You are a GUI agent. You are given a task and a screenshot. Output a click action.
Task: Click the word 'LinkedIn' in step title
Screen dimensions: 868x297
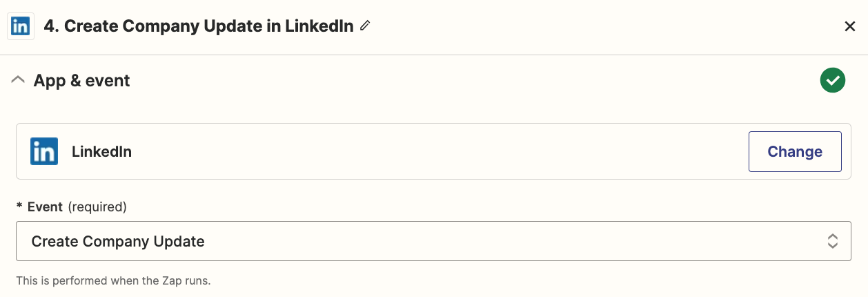(320, 26)
